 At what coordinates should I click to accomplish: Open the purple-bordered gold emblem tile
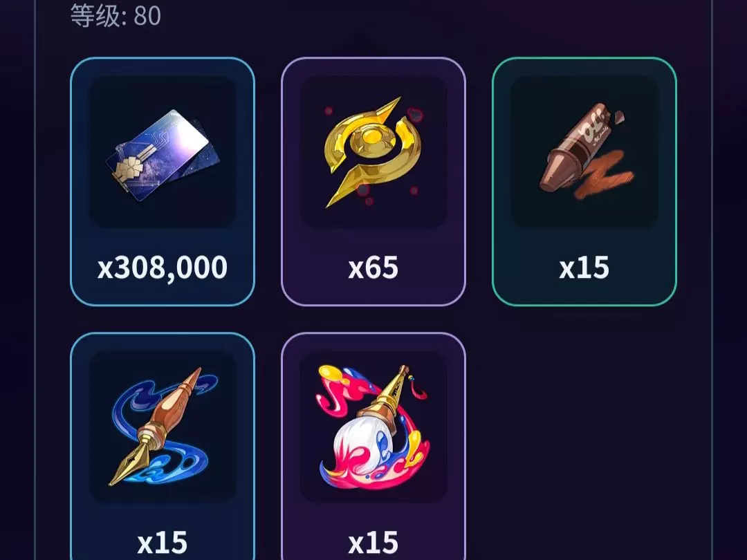pos(373,181)
